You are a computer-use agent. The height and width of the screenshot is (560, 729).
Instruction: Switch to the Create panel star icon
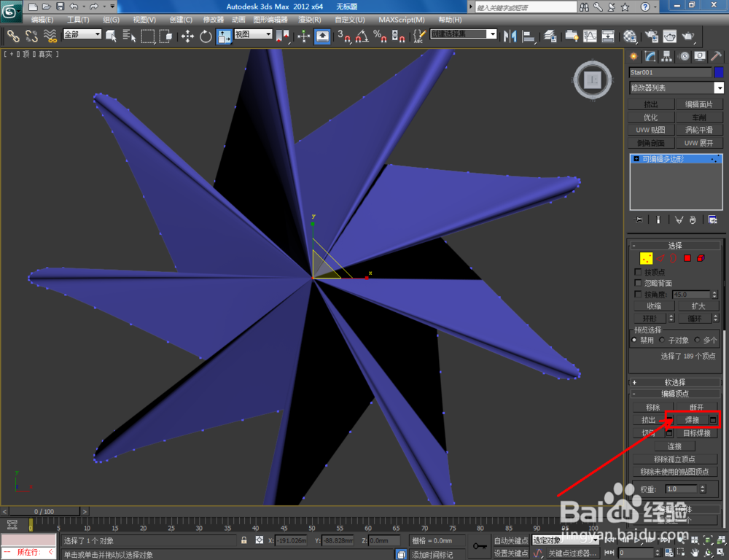[634, 56]
